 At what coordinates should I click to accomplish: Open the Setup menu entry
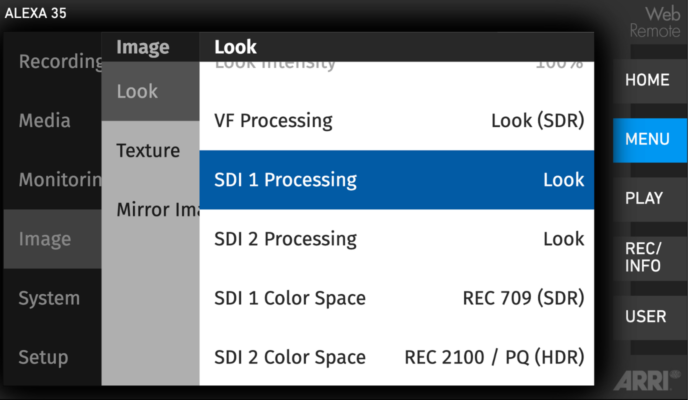(x=53, y=357)
